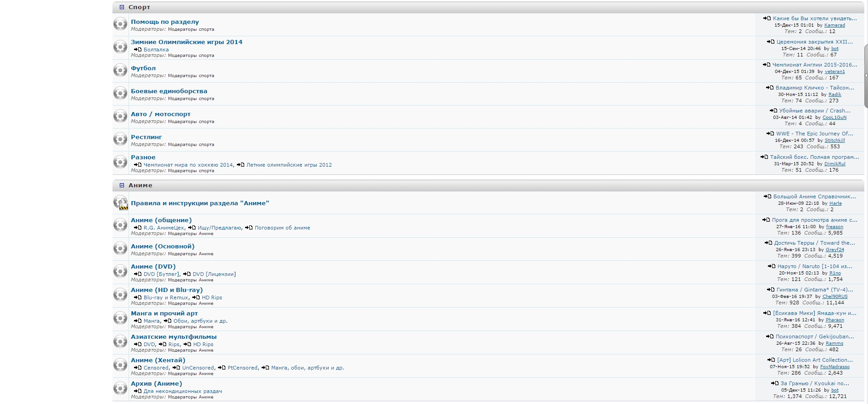Click forum icon beside Архив (Аниме)
This screenshot has width=868, height=404.
(120, 388)
